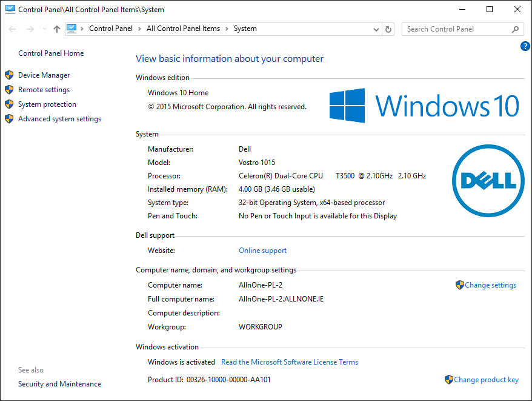Go back with the left arrow
Viewport: 532px width, 401px height.
coord(12,29)
